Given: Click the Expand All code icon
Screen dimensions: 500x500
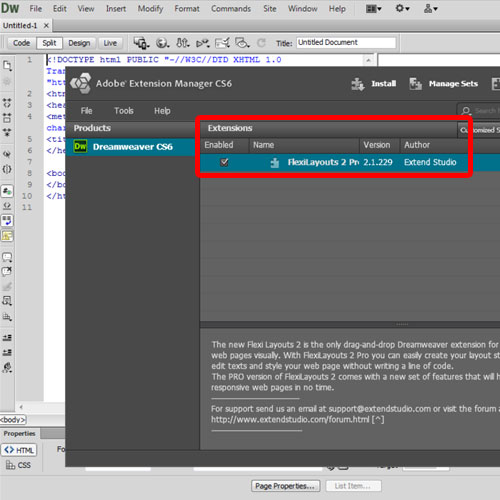Looking at the screenshot, I should (x=7, y=132).
